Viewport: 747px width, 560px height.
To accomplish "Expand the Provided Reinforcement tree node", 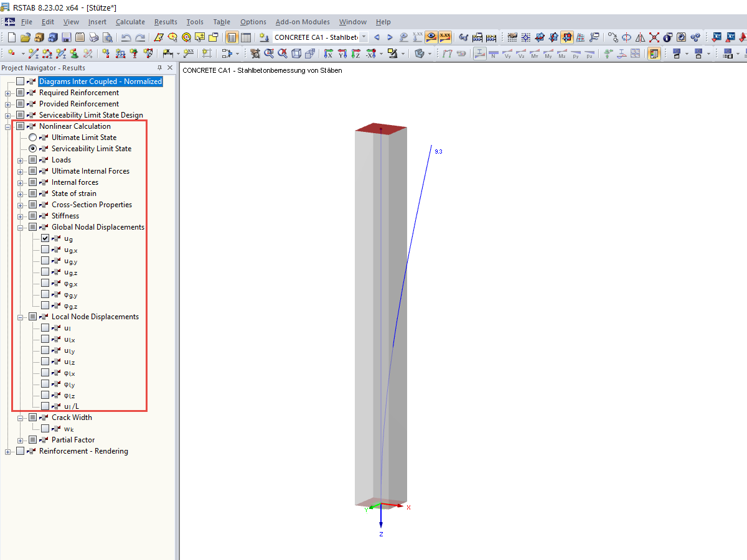I will coord(8,104).
